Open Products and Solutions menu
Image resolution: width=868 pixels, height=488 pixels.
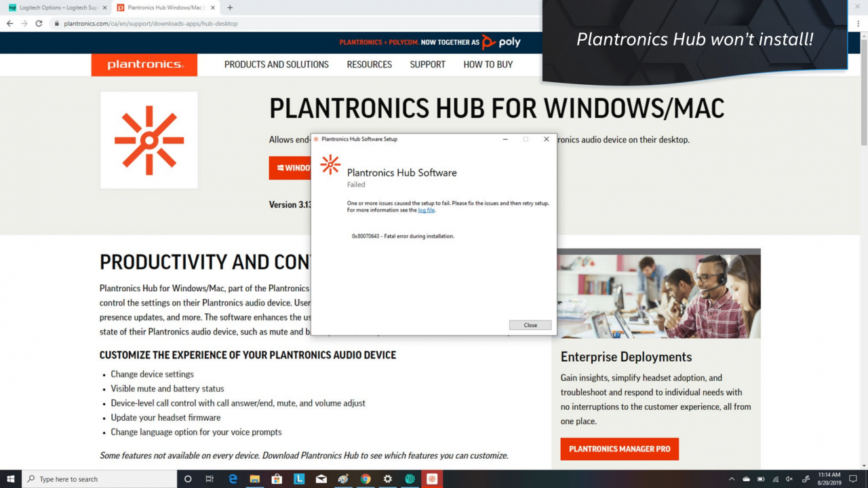coord(277,64)
